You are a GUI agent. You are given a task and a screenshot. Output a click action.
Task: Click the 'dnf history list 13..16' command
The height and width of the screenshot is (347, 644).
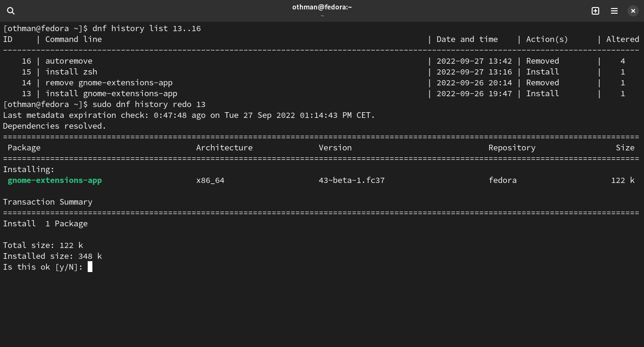point(147,29)
